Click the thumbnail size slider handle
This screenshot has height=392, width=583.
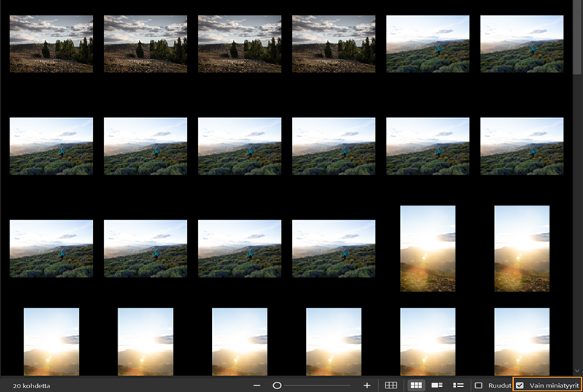tap(277, 385)
